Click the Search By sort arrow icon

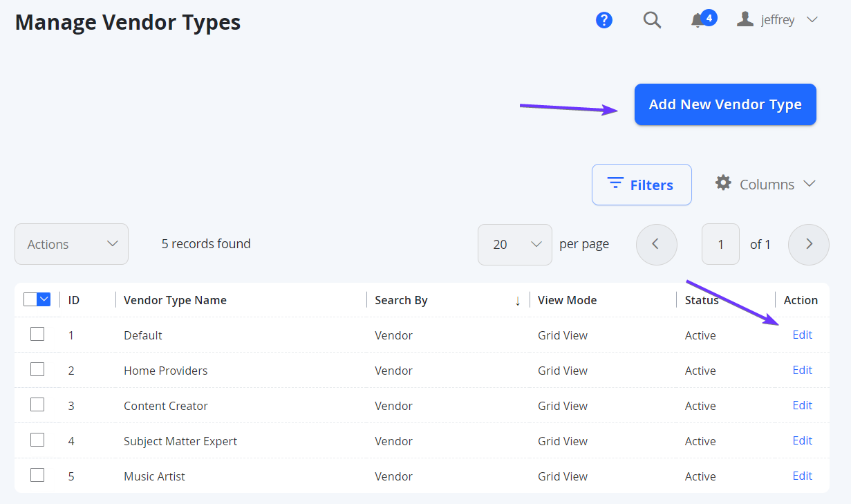coord(517,301)
